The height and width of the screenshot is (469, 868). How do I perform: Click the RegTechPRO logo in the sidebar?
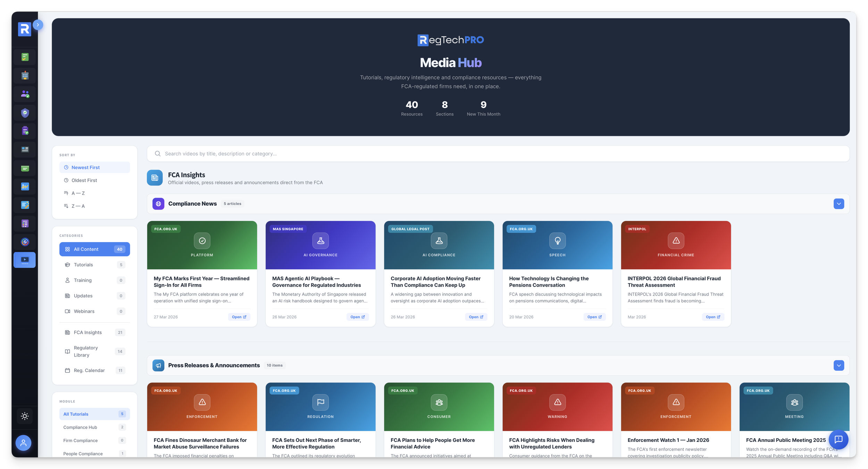pos(24,30)
